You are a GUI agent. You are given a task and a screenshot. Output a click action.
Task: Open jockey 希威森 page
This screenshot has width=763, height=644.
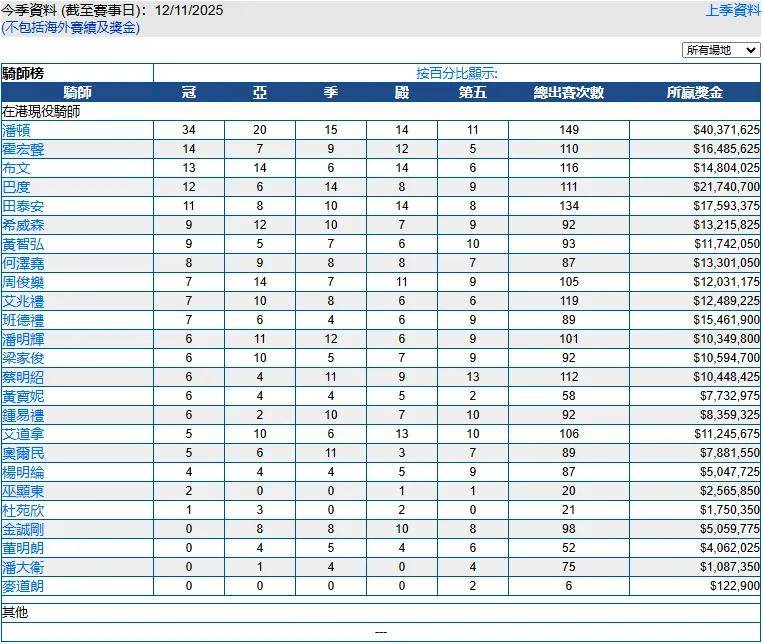23,225
